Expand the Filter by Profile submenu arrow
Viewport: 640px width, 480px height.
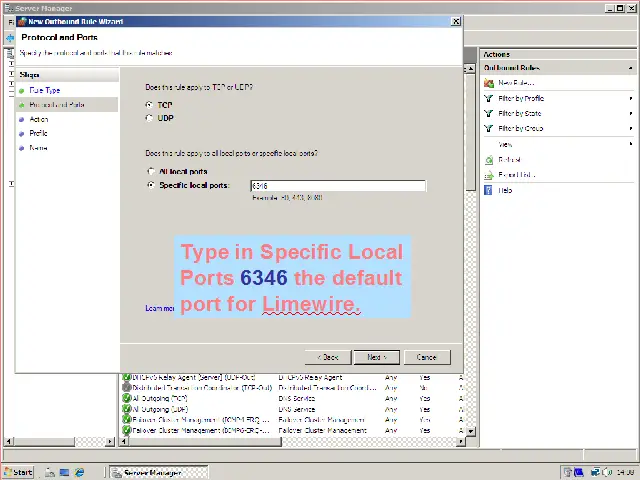click(631, 98)
